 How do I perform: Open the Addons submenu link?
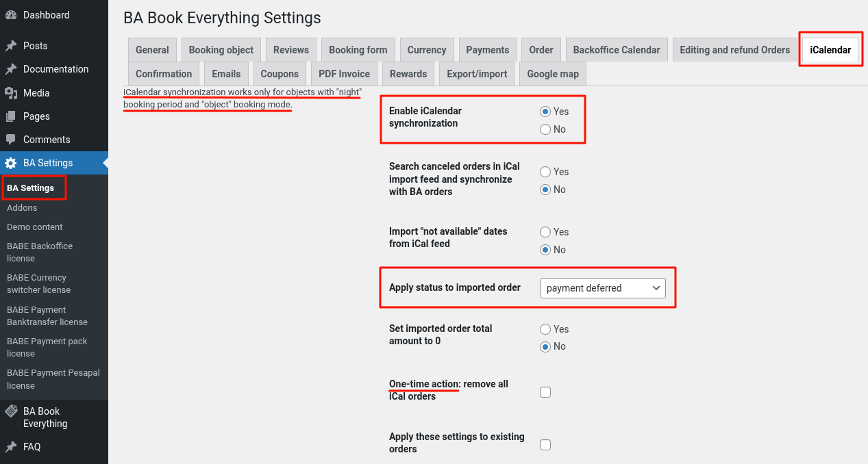(22, 207)
